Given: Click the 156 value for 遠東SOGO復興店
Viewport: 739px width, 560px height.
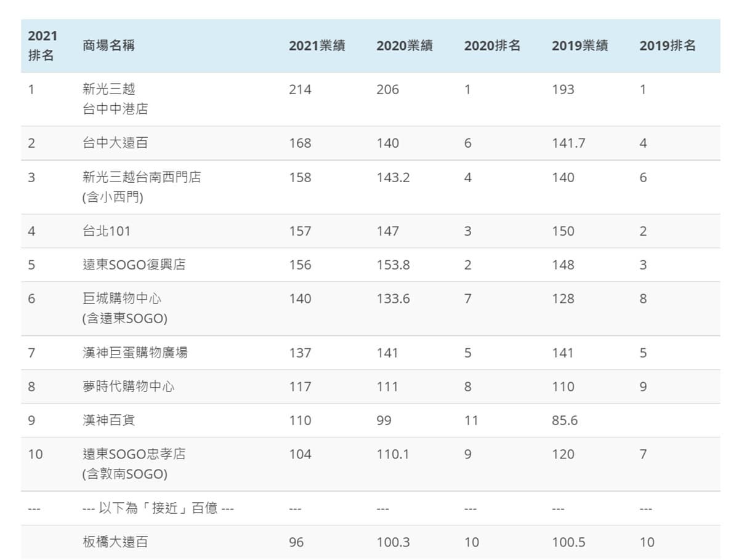Looking at the screenshot, I should [x=300, y=265].
